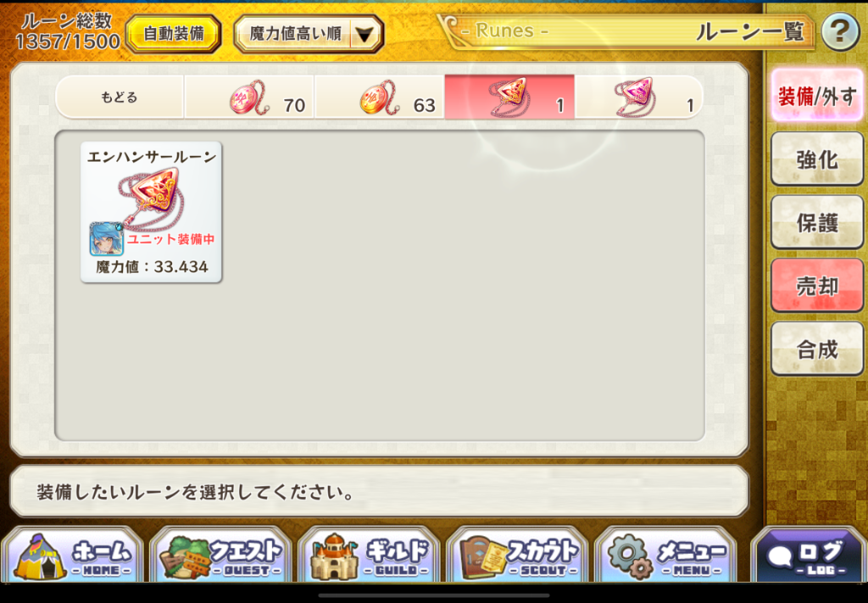
Task: Select the 売却 sell button
Action: 817,285
